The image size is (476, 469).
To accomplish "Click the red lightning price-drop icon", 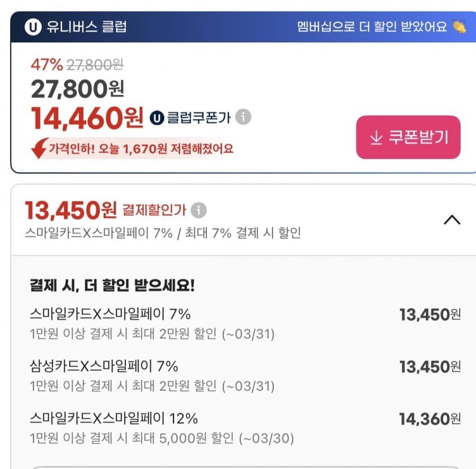I will (39, 149).
